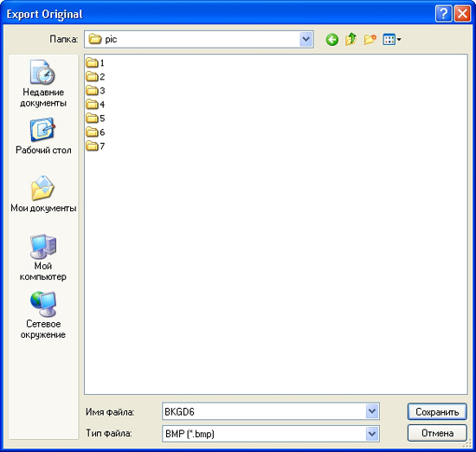Open the view menu icon
Screen dimensions: 476x452
point(392,39)
